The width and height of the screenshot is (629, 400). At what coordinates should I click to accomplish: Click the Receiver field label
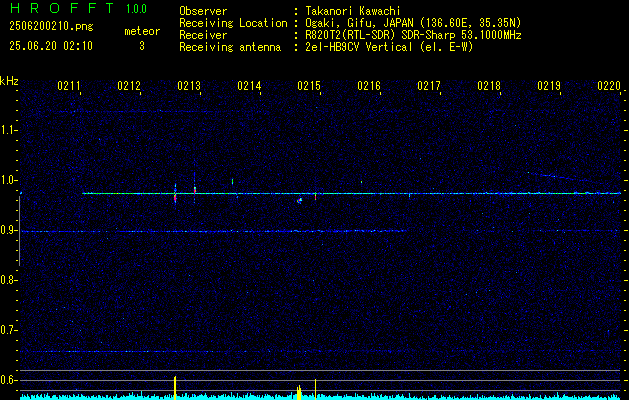[x=203, y=35]
